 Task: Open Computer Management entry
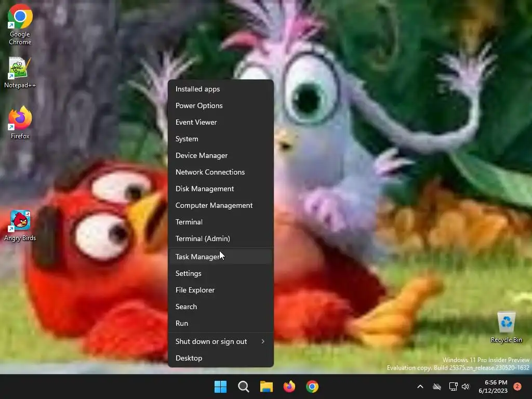click(220, 205)
